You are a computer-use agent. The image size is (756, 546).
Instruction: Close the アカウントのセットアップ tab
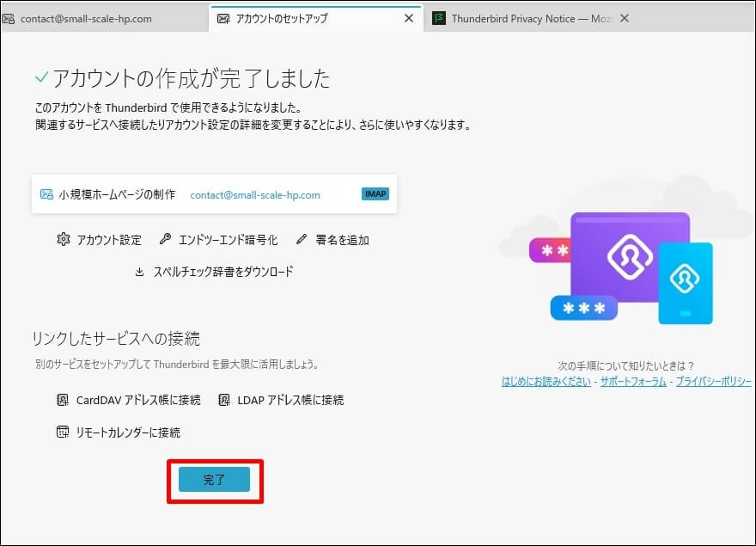pos(409,18)
